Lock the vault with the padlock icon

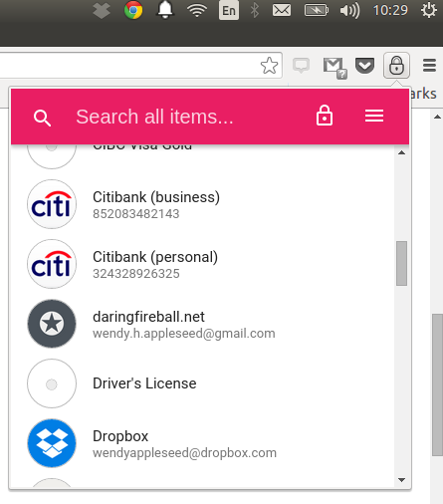pyautogui.click(x=325, y=116)
